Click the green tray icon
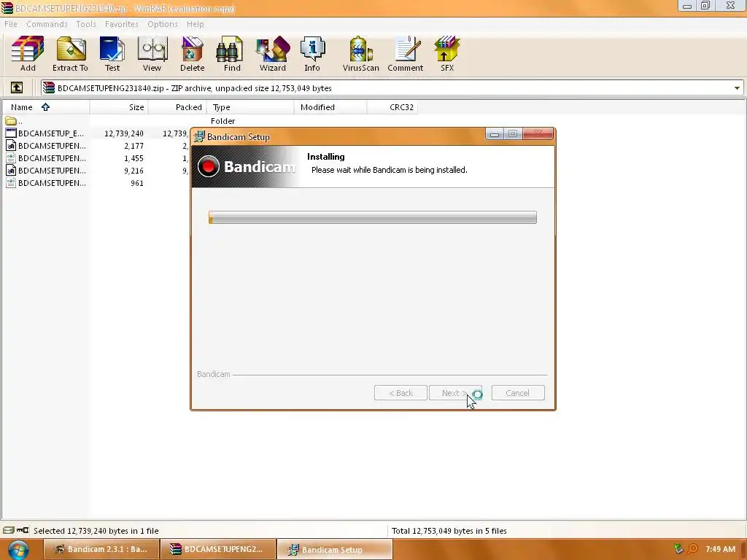This screenshot has width=747, height=560. 678,549
